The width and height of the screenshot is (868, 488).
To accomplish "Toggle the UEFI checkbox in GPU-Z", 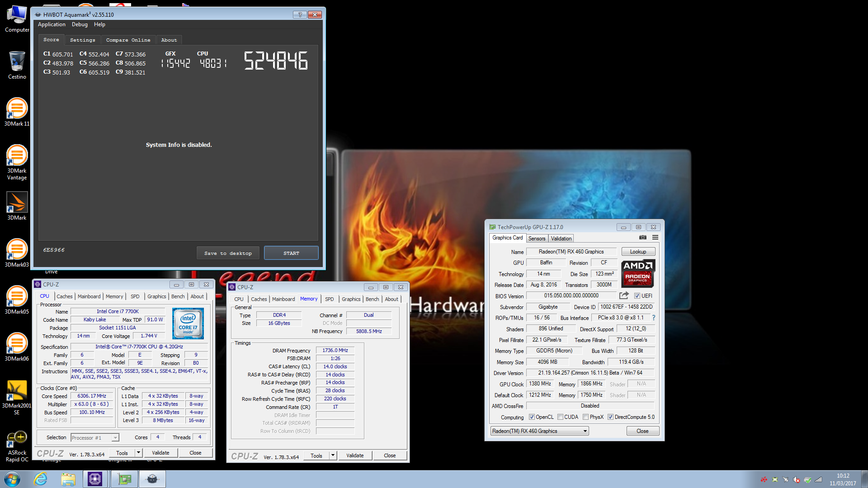I will [x=637, y=296].
